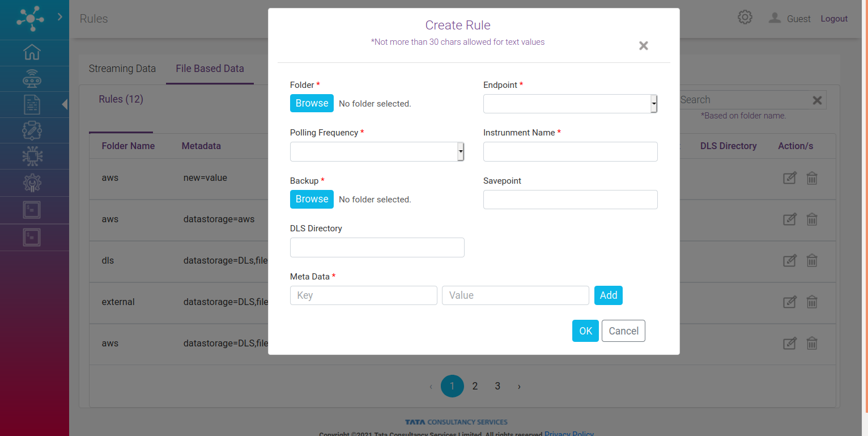Select the 'new=value' metadata cell

(205, 178)
